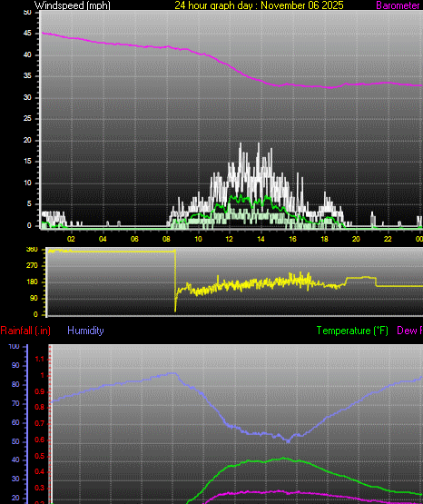Click the '04' hour tick label
Image resolution: width=423 pixels, height=504 pixels.
[103, 239]
